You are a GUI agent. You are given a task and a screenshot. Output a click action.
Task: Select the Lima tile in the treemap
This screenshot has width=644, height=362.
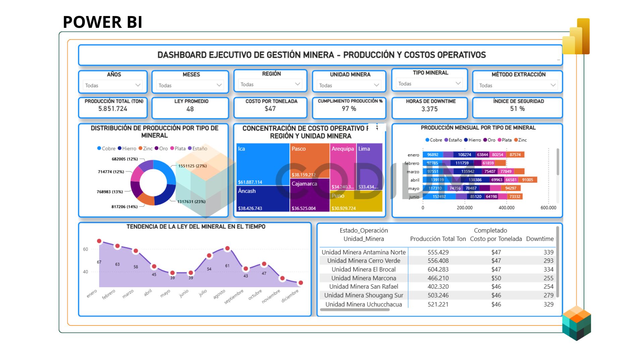point(370,167)
